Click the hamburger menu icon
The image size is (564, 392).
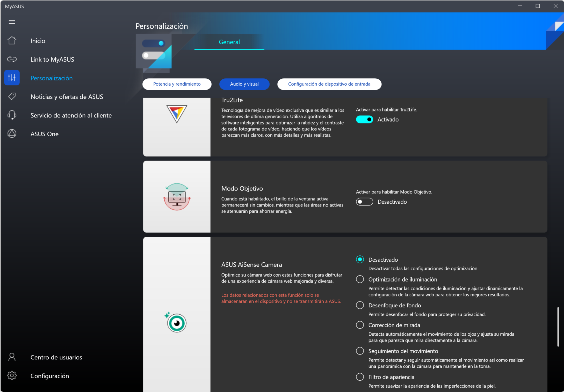[12, 22]
